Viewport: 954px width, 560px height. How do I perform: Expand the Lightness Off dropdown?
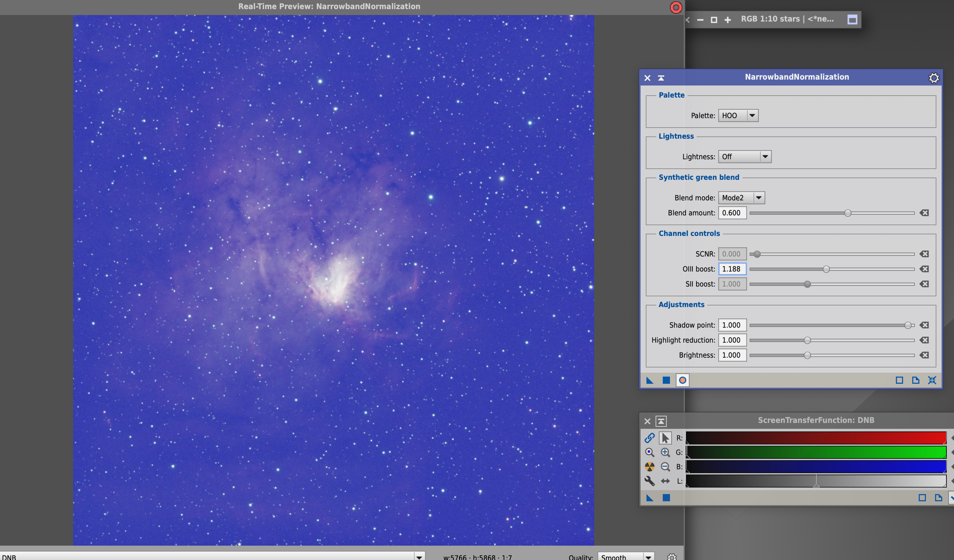(x=745, y=157)
